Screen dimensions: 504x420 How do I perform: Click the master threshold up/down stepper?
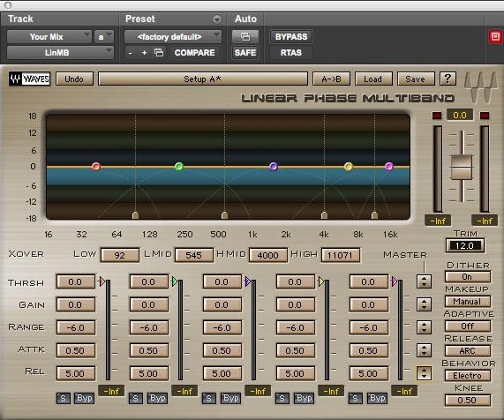pyautogui.click(x=424, y=281)
